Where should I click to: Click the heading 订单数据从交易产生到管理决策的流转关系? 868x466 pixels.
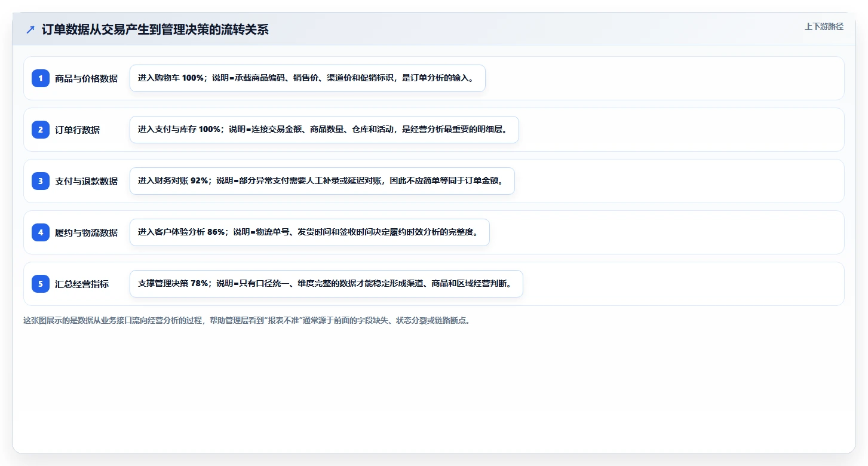tap(155, 30)
